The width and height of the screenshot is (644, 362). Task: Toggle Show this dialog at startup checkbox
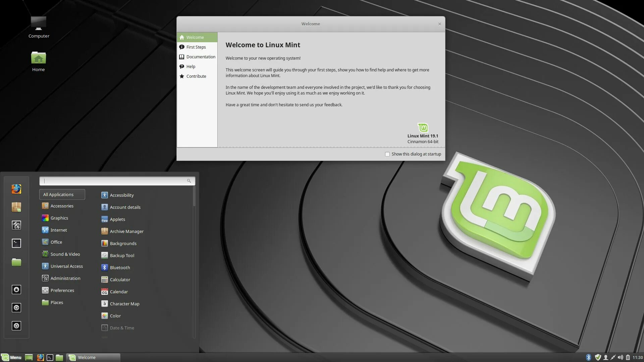[x=387, y=154]
